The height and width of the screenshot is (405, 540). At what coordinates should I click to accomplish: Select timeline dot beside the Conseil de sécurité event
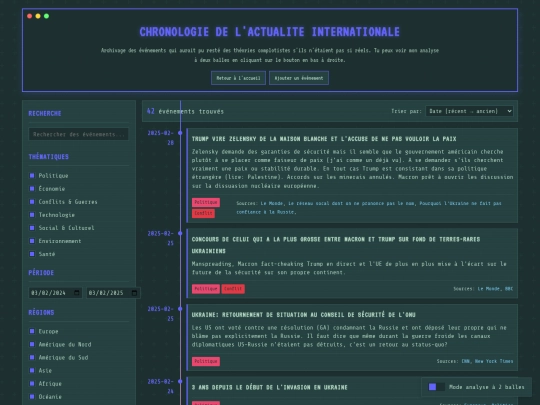(180, 309)
